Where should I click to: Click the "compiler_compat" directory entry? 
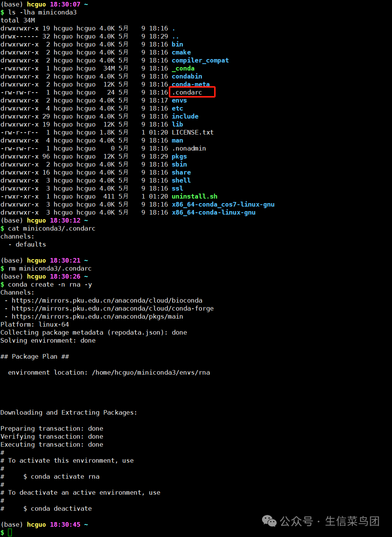click(200, 60)
